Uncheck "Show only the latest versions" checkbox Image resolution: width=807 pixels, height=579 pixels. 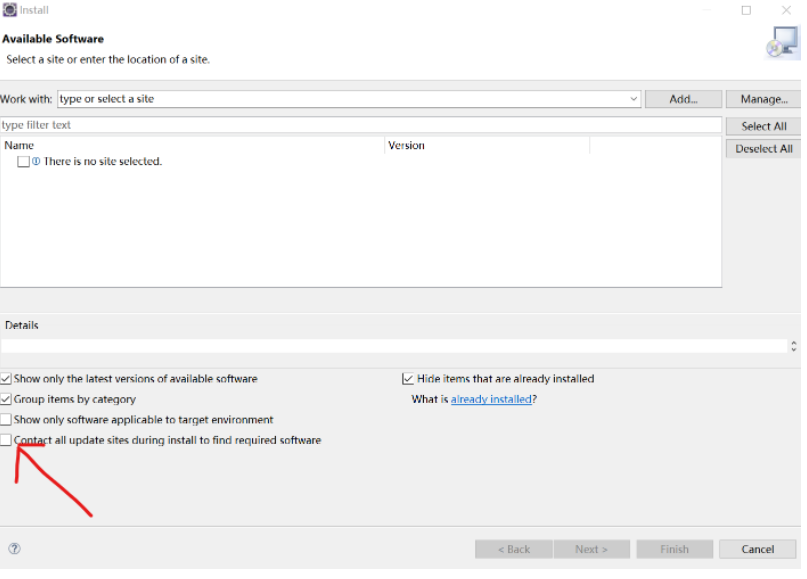click(x=6, y=379)
